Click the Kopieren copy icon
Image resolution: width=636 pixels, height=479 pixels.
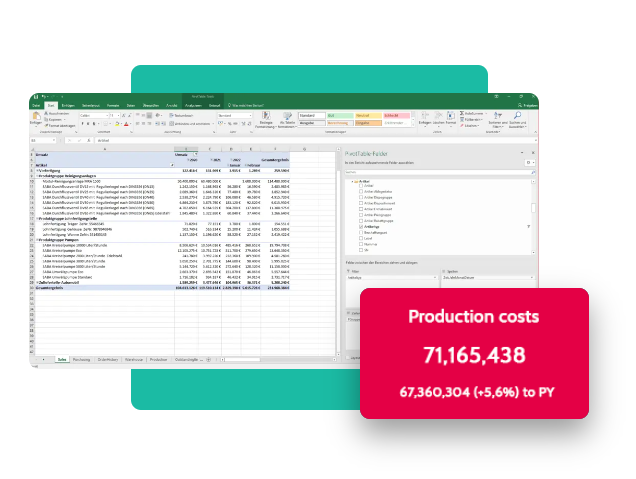click(x=46, y=120)
